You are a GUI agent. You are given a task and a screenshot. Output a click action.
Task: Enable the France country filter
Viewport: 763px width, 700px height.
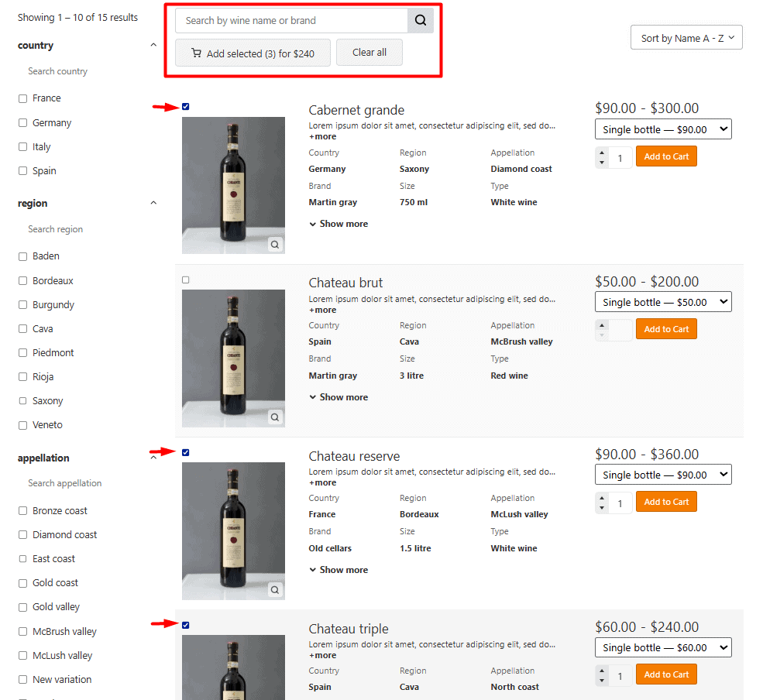[22, 98]
